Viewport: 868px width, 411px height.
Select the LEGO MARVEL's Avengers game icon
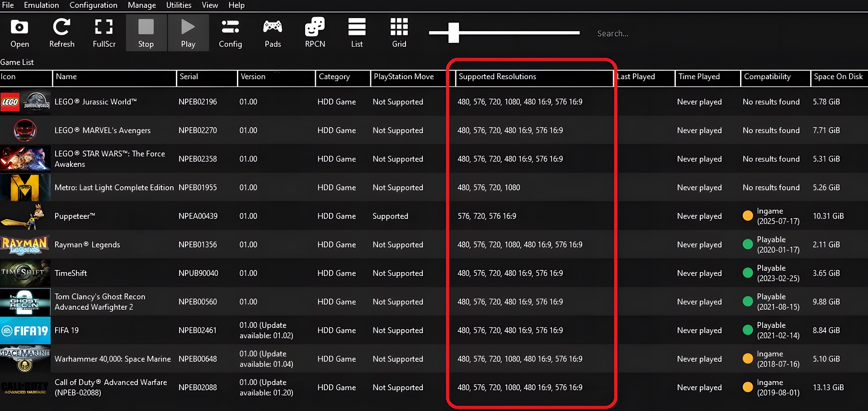coord(25,130)
